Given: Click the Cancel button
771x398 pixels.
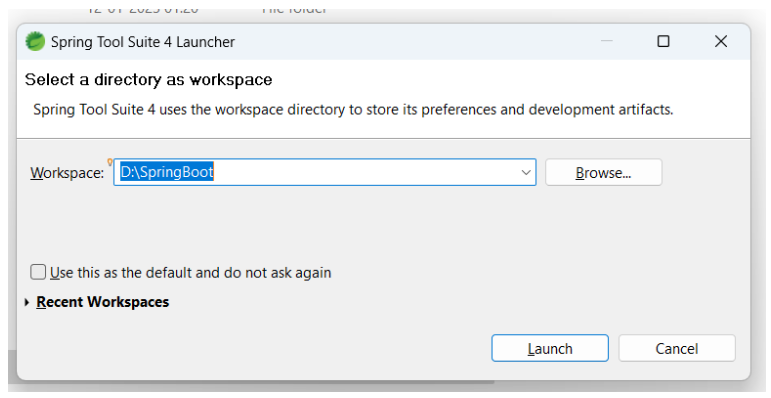Looking at the screenshot, I should click(x=677, y=348).
